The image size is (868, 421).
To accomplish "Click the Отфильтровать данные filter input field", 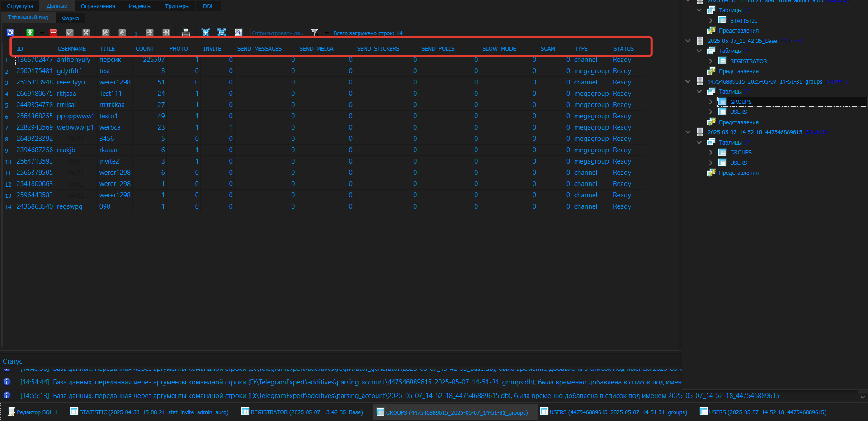I will click(278, 33).
